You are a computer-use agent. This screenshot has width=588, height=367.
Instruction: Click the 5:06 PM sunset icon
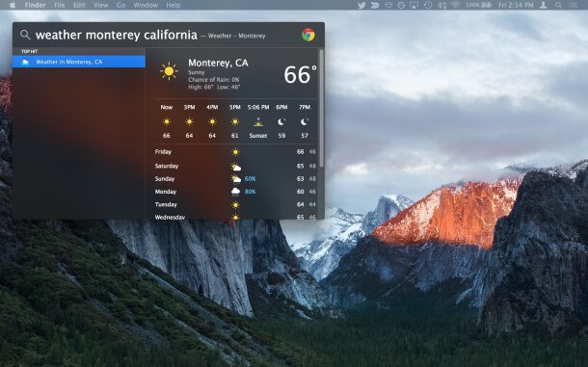[258, 122]
